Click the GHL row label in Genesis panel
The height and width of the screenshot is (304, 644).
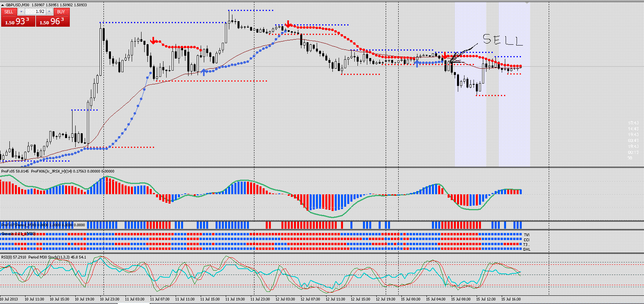(x=527, y=249)
